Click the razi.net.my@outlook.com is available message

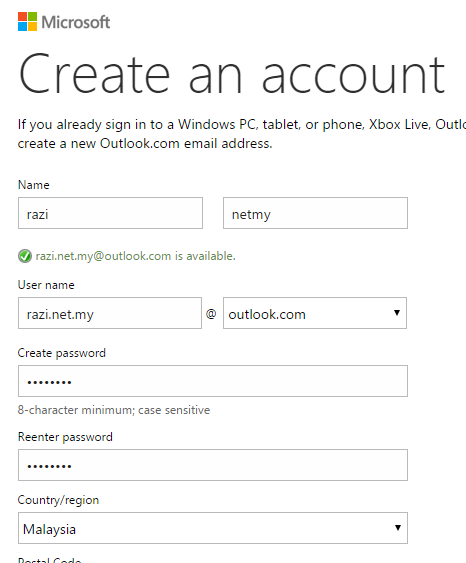(135, 256)
